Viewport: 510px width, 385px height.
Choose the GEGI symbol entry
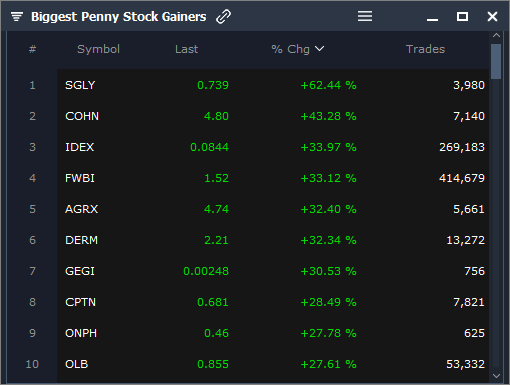click(x=80, y=271)
